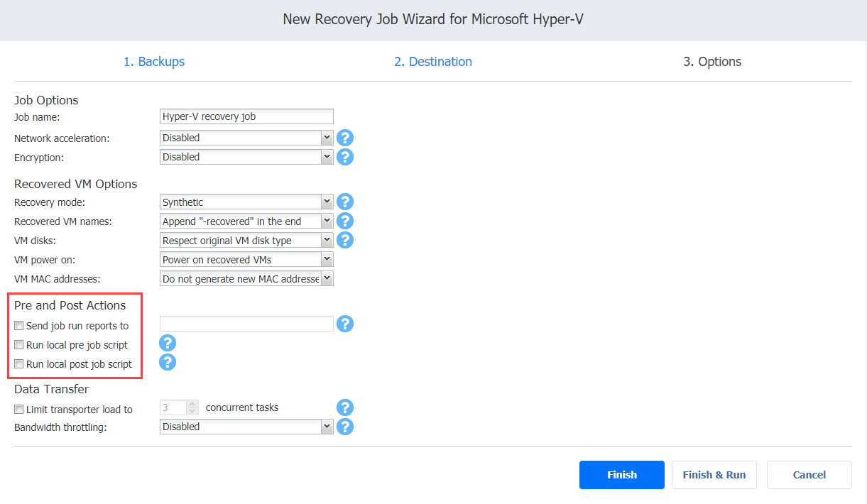Open help for Network acceleration option
This screenshot has height=504, width=867.
tap(345, 138)
